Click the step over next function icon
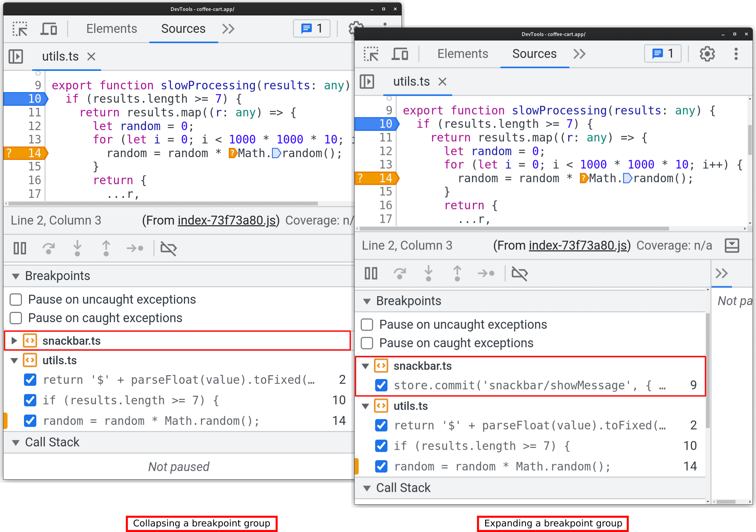Screen dimensions: 756x532 click(x=48, y=251)
